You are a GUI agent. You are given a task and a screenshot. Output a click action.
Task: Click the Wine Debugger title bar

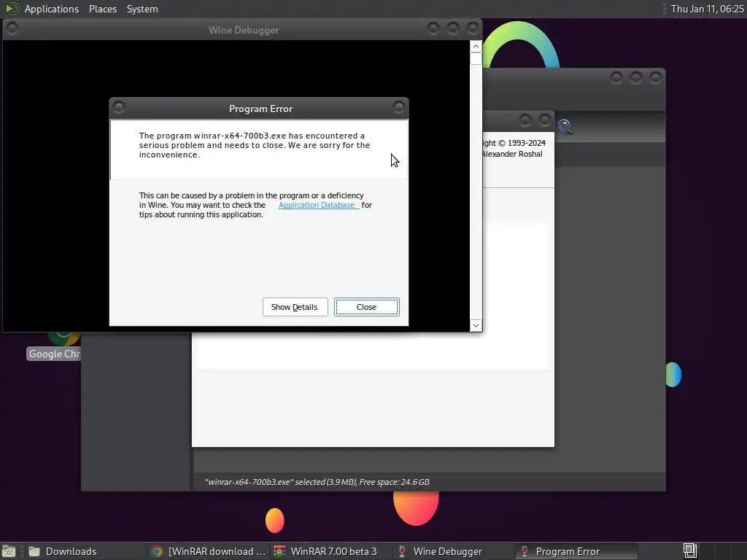242,29
